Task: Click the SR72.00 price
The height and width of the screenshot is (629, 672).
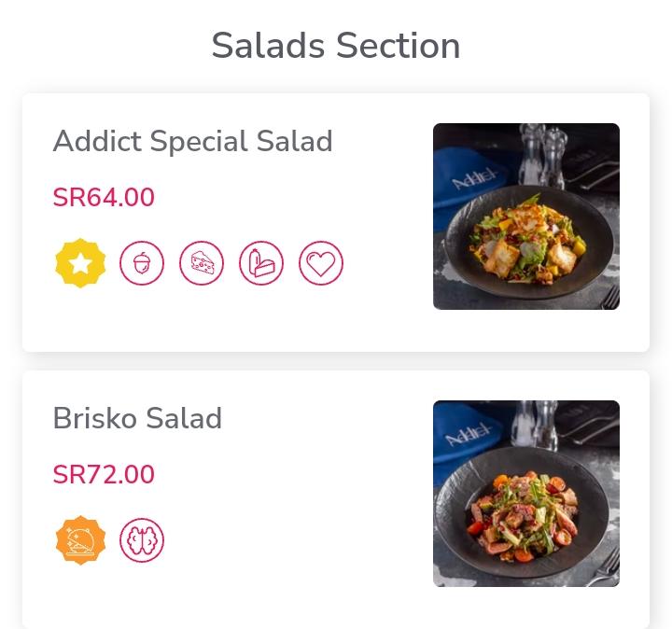Action: click(x=104, y=474)
